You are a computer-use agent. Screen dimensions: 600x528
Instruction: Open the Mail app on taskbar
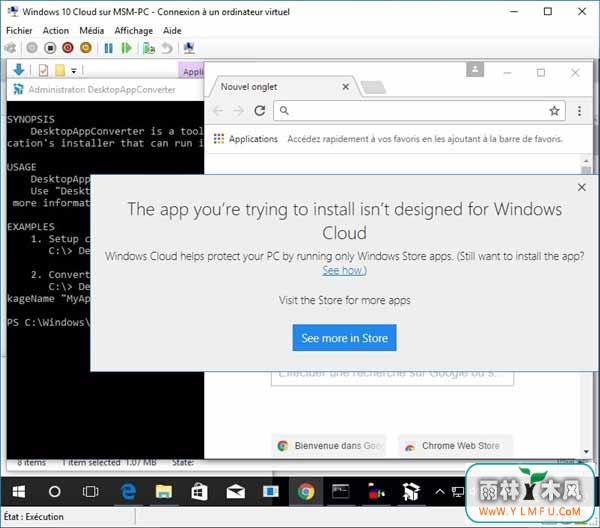[x=235, y=491]
